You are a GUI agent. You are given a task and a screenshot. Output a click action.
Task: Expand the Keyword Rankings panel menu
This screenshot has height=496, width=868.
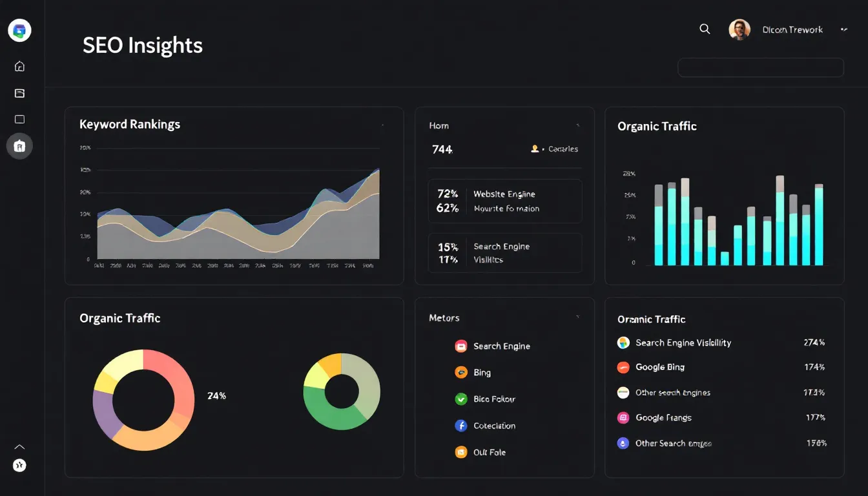(382, 125)
